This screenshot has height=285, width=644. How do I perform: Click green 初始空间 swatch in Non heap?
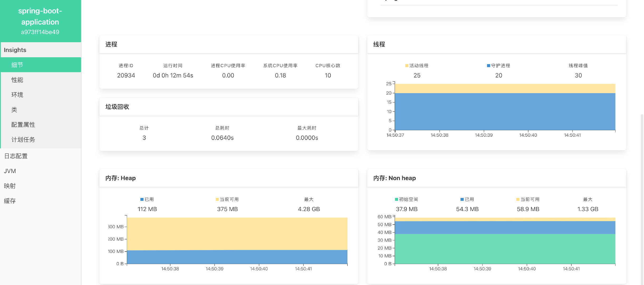tap(396, 199)
